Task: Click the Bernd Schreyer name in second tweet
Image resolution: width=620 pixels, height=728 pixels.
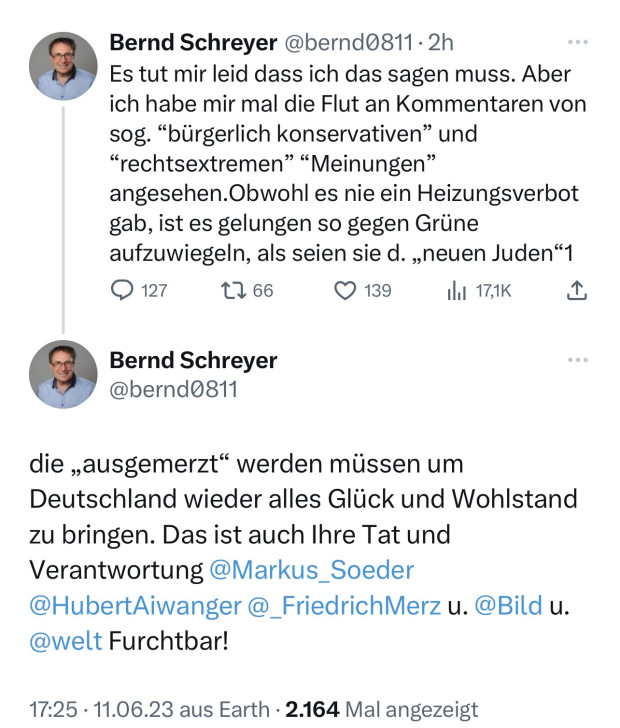Action: 193,360
